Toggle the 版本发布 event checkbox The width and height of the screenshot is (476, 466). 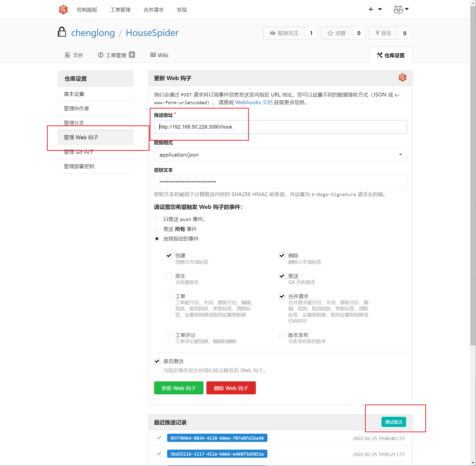(282, 335)
